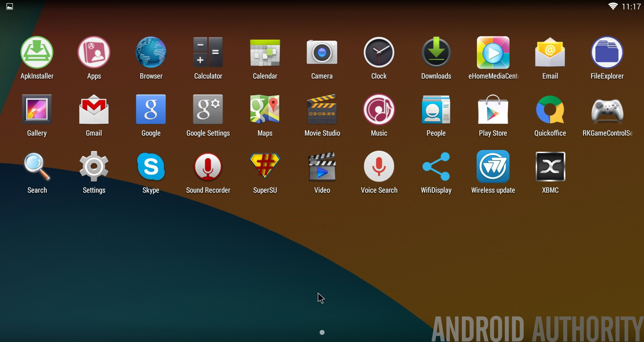Open the Search magnifier app
The width and height of the screenshot is (644, 342).
click(37, 166)
